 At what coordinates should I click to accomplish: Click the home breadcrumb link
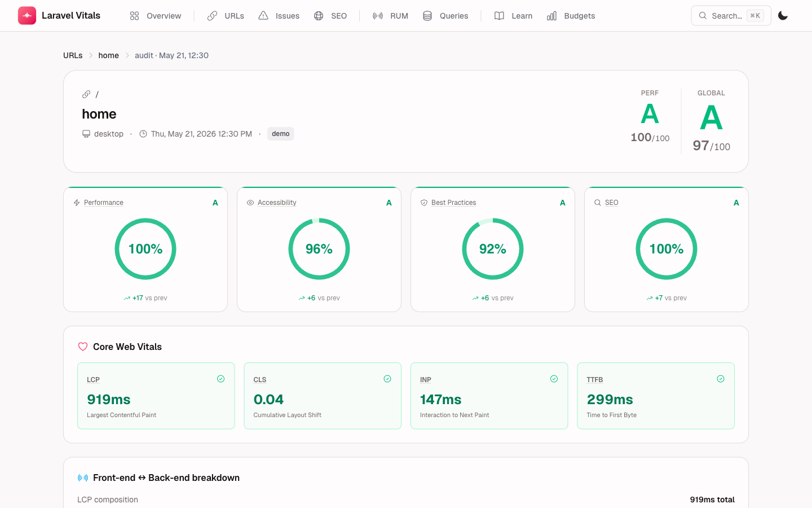pyautogui.click(x=108, y=55)
